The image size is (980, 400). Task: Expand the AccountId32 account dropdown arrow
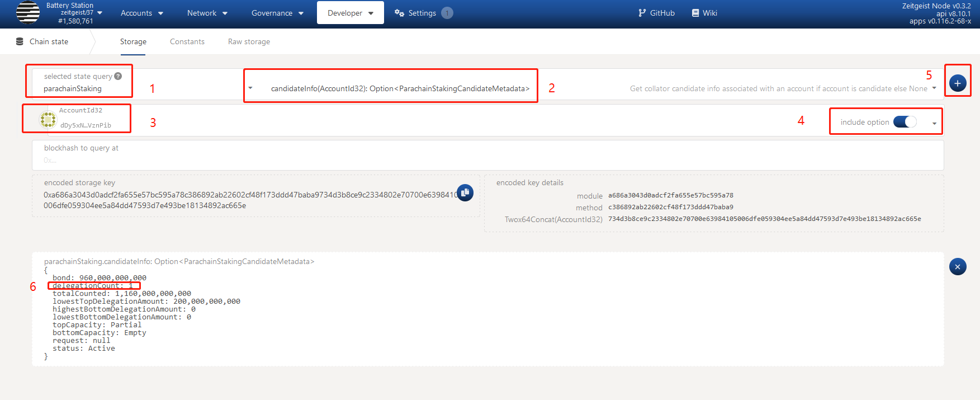934,123
